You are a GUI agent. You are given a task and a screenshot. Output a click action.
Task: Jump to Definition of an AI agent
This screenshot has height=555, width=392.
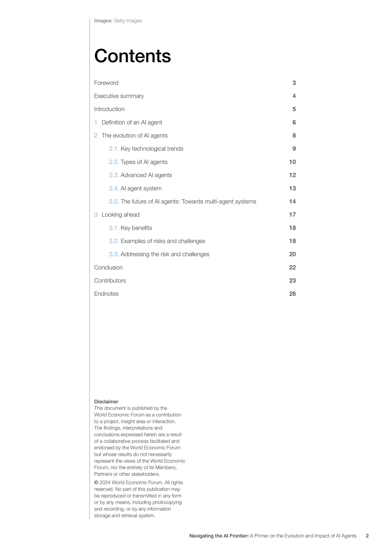[195, 122]
